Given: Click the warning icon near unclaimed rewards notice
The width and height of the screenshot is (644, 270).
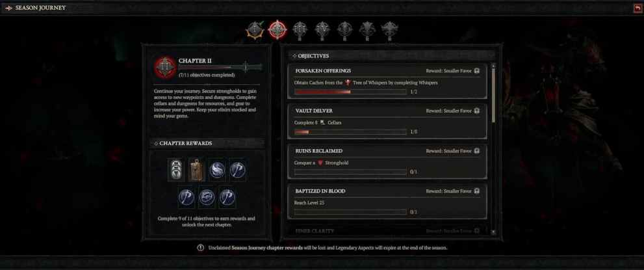Looking at the screenshot, I should (200, 248).
